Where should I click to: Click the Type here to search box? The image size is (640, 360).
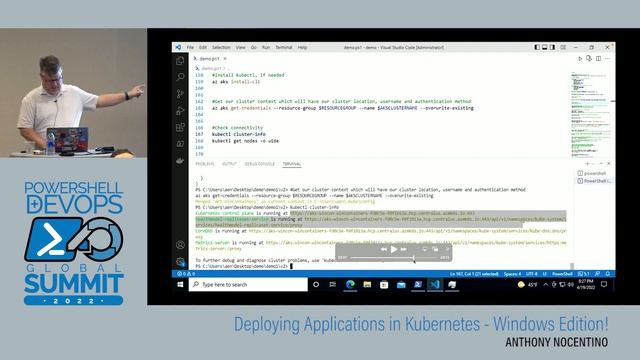click(x=248, y=284)
